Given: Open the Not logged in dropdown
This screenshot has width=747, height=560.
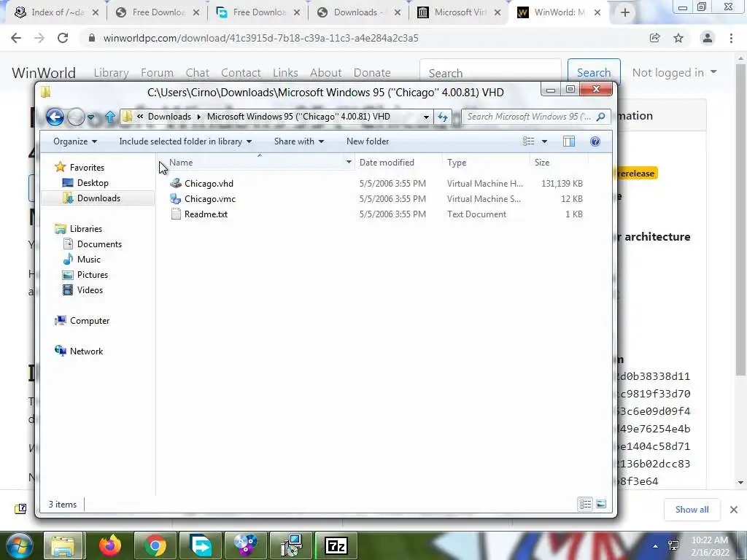Looking at the screenshot, I should click(674, 72).
